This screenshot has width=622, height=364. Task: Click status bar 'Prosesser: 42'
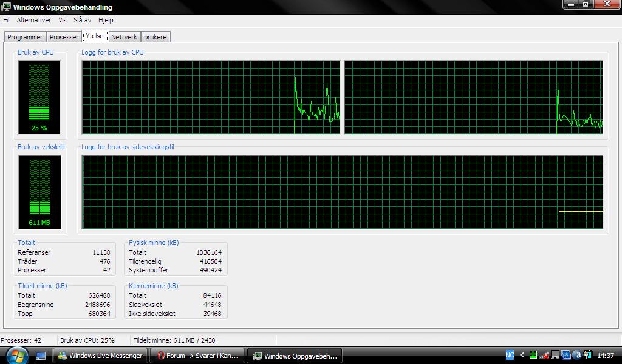tap(21, 340)
